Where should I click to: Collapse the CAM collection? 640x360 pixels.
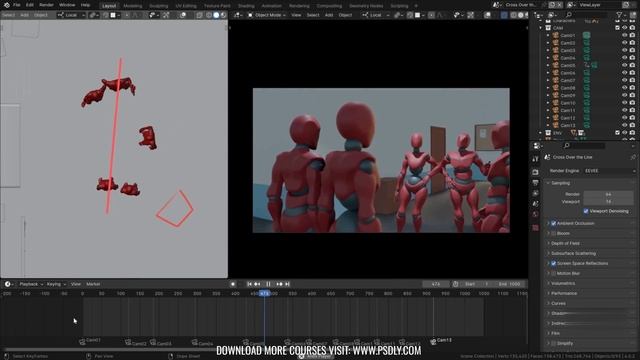point(540,28)
